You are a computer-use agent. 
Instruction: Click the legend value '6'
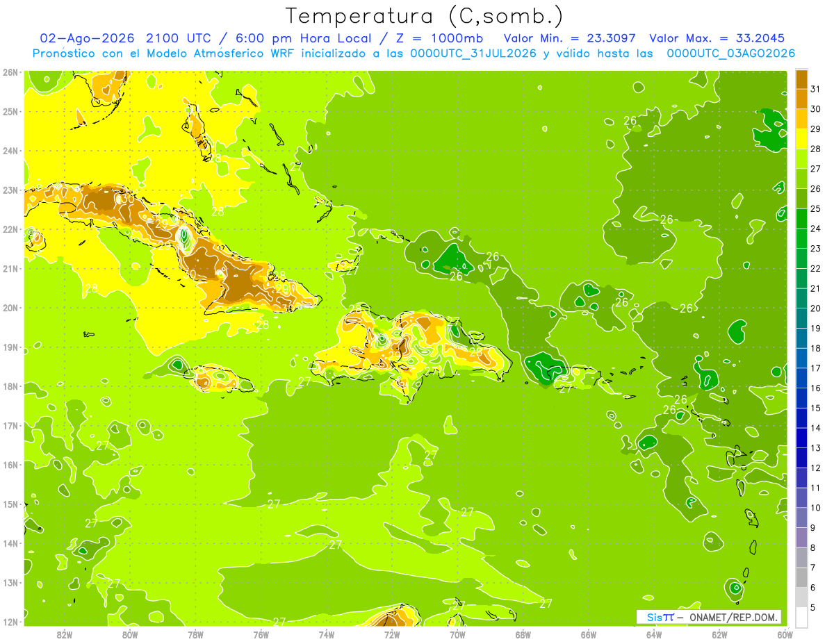(813, 588)
